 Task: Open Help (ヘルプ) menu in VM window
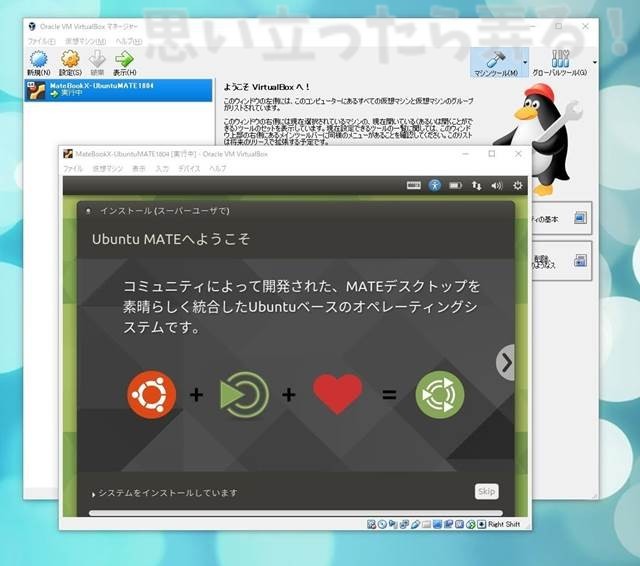click(x=218, y=169)
